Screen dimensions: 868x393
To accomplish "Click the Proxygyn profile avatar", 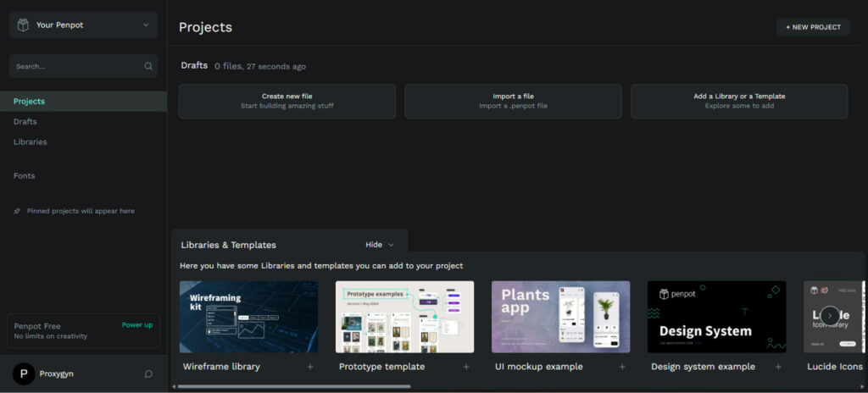I will (x=23, y=374).
